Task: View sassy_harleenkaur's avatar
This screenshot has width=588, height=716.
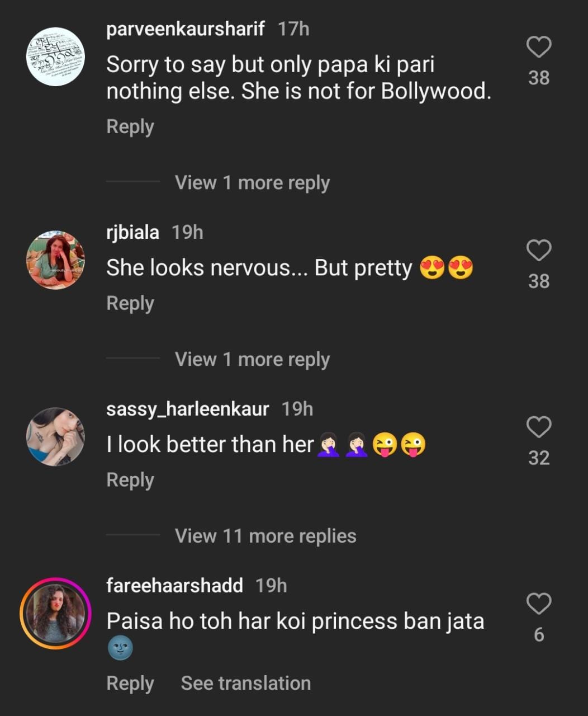Action: [x=55, y=437]
